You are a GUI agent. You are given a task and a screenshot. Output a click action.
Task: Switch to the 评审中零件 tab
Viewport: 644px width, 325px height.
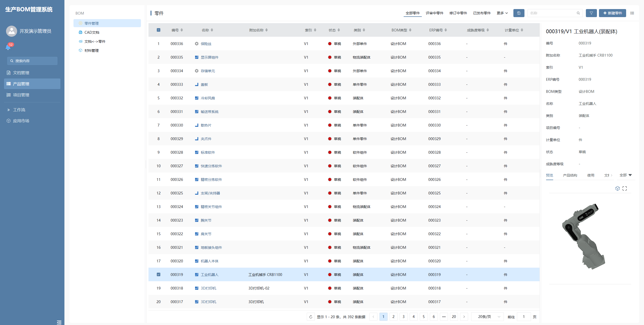point(434,13)
